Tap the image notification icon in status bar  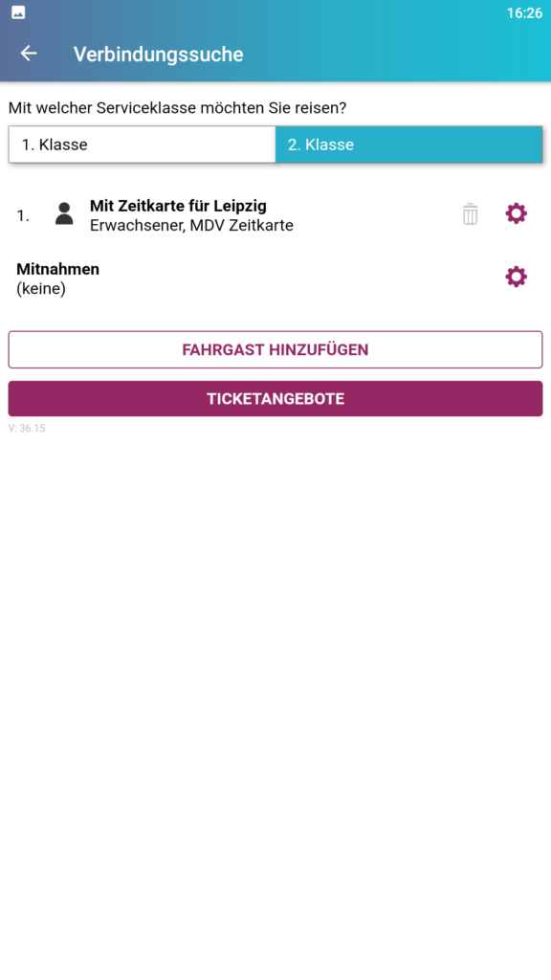tap(18, 12)
